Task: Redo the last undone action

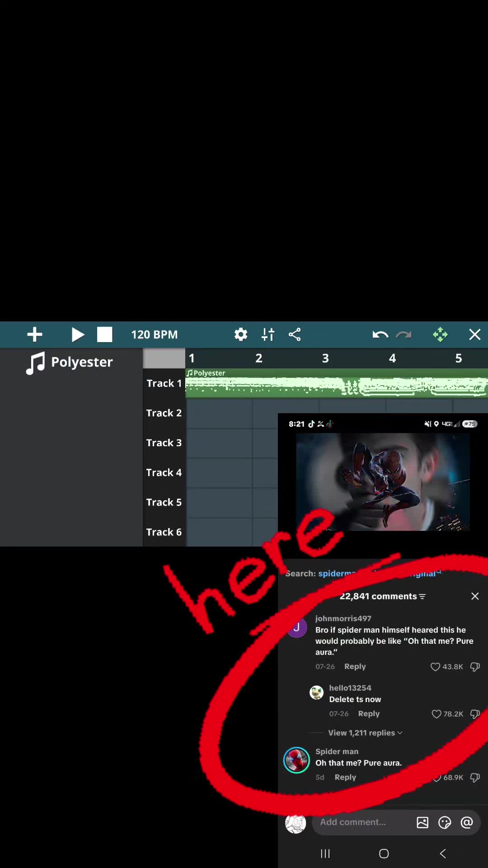Action: [x=404, y=335]
